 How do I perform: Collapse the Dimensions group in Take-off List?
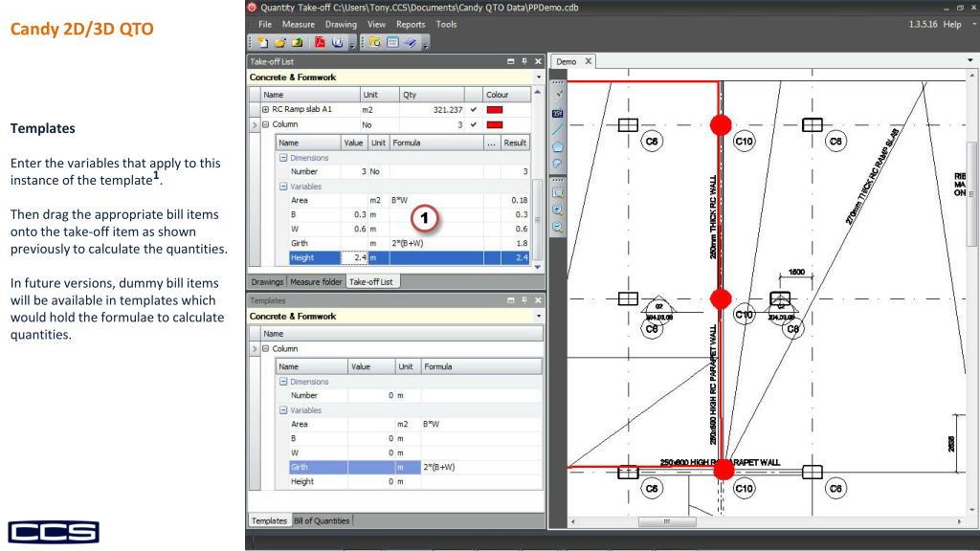coord(283,158)
